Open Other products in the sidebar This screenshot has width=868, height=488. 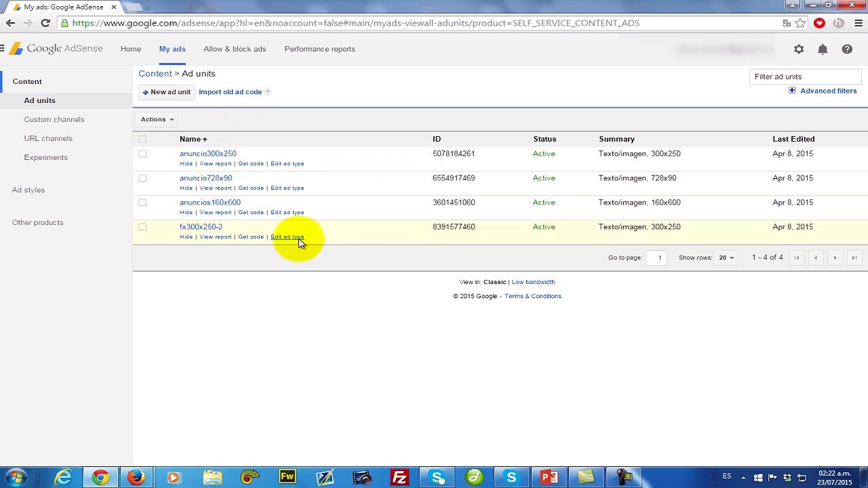(x=37, y=222)
